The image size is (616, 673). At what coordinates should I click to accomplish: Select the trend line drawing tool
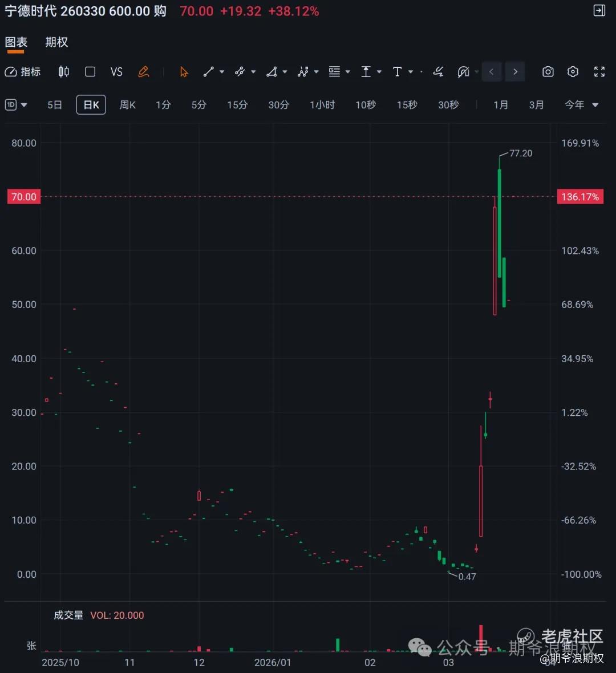coord(209,72)
